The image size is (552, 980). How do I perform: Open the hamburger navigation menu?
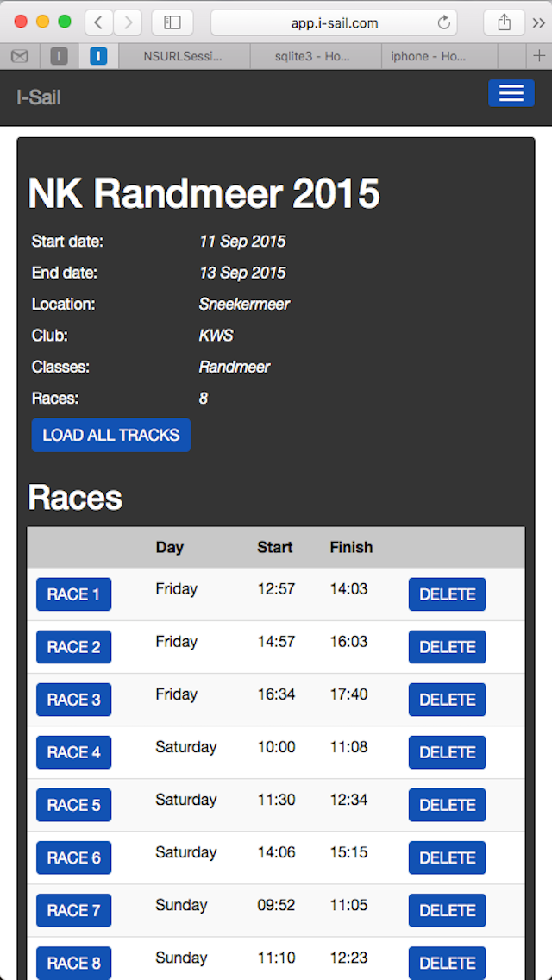coord(511,93)
